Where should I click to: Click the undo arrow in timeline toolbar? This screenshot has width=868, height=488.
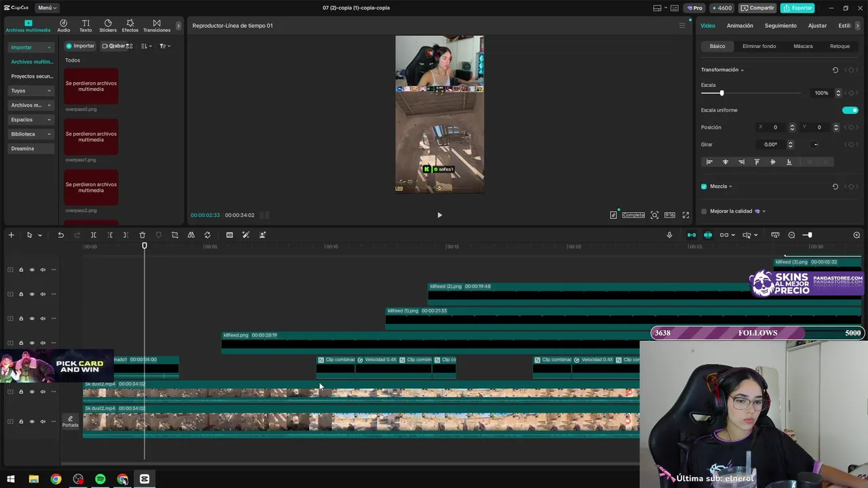coord(60,235)
